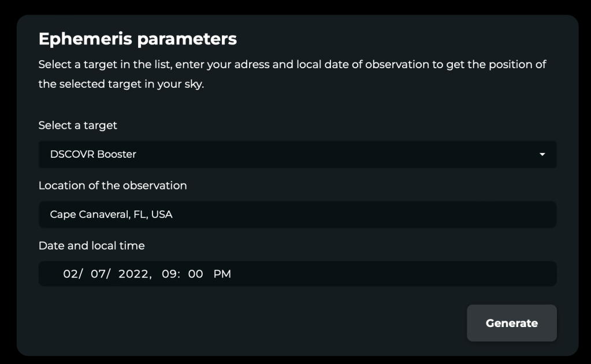Place cursor after 'USA' in location field
The image size is (591, 364).
pyautogui.click(x=173, y=214)
